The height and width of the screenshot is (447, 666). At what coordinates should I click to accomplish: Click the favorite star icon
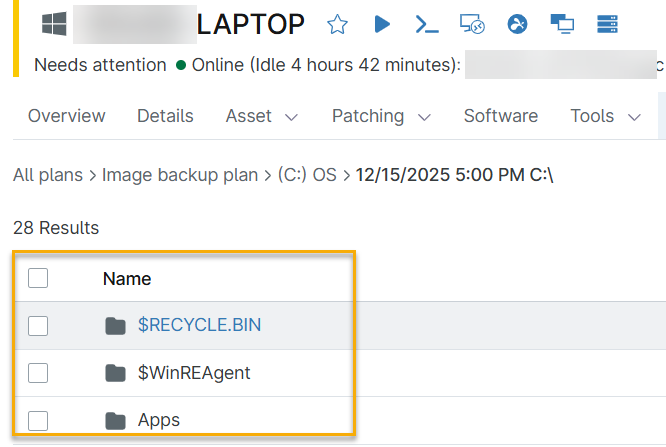338,24
